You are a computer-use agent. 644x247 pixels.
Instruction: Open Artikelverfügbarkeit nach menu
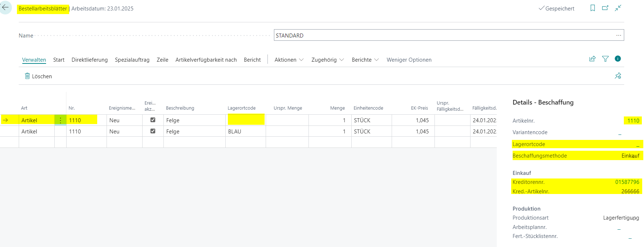click(x=206, y=60)
